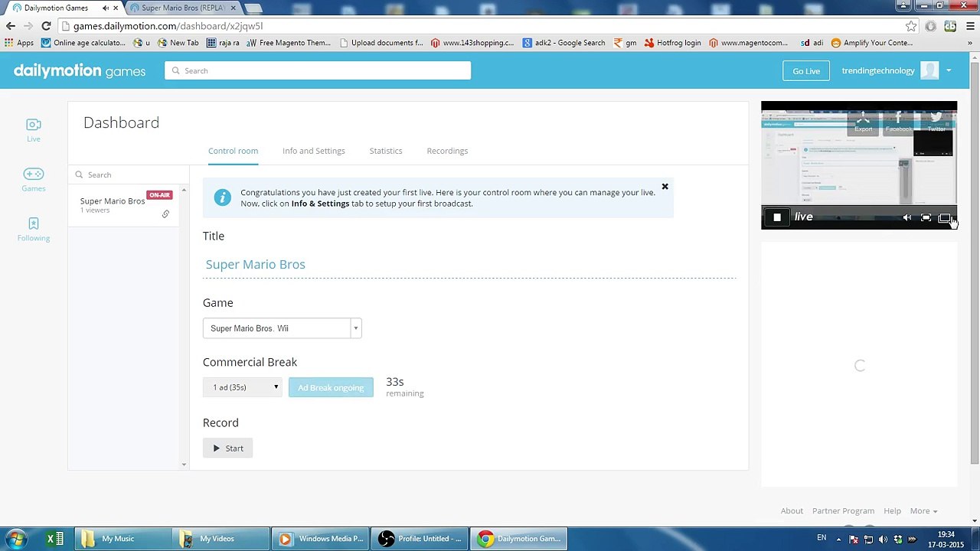Open the network tray icon
The width and height of the screenshot is (980, 551).
(868, 539)
